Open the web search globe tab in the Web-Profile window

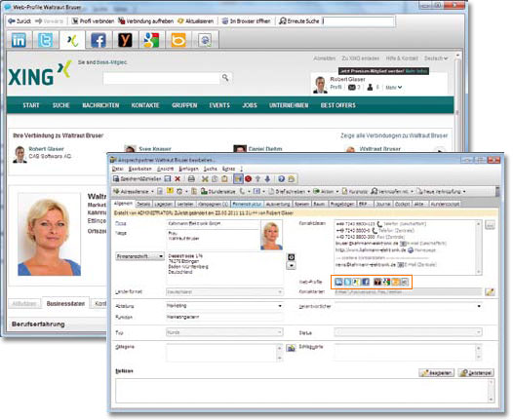pos(205,40)
